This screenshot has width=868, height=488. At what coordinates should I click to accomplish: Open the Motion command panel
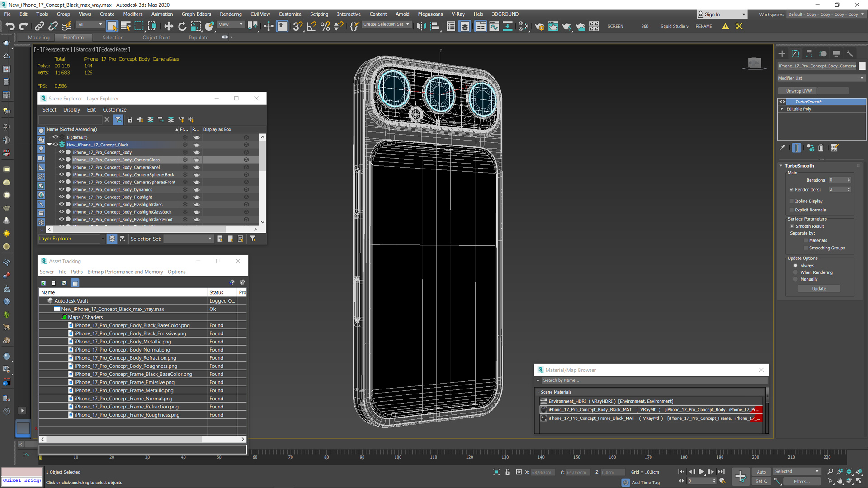(823, 54)
